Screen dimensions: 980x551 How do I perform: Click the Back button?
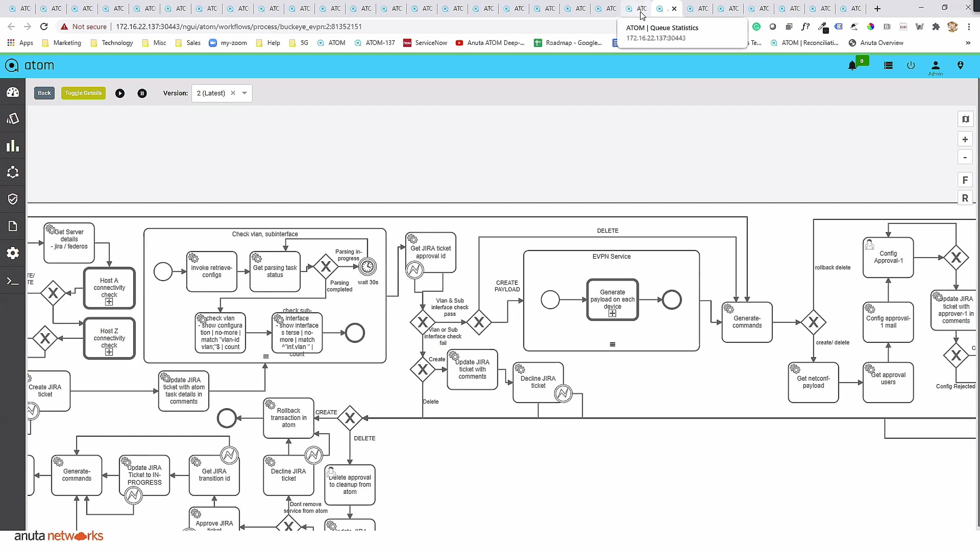click(x=44, y=93)
